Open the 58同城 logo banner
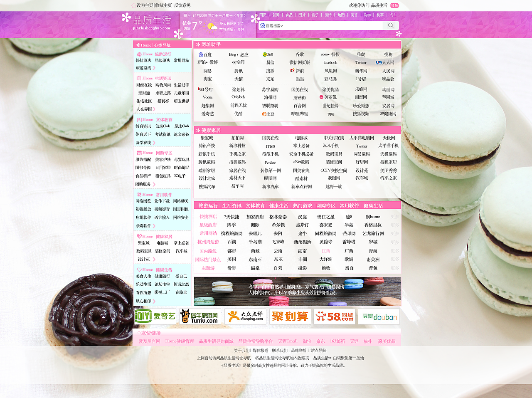 click(334, 316)
